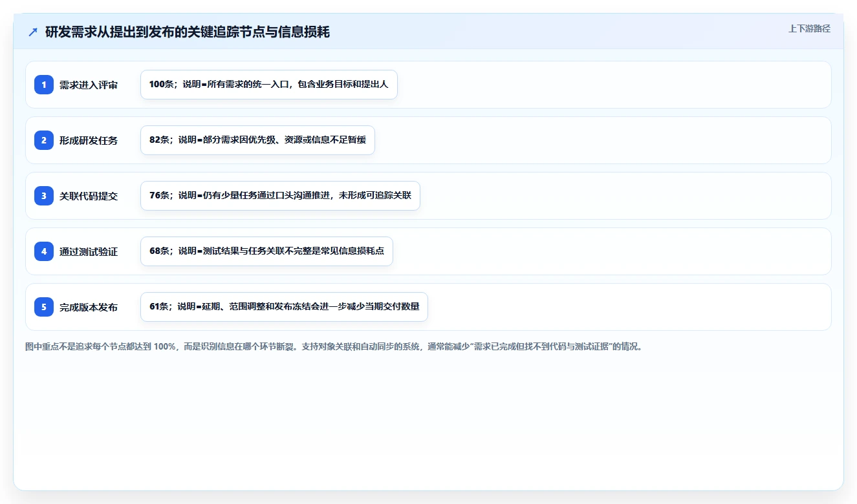Open the 82条 description box
Screen dimensions: 857x504
(x=258, y=140)
